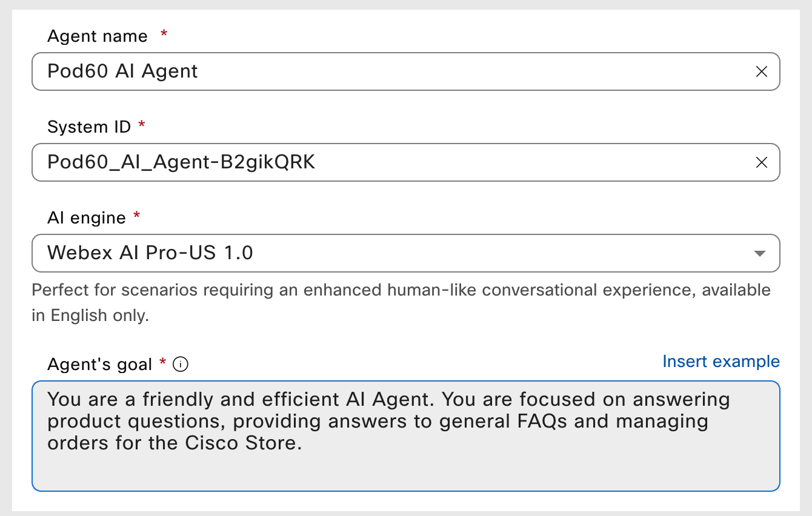Viewport: 812px width, 516px height.
Task: Click the AI engine label
Action: [86, 218]
